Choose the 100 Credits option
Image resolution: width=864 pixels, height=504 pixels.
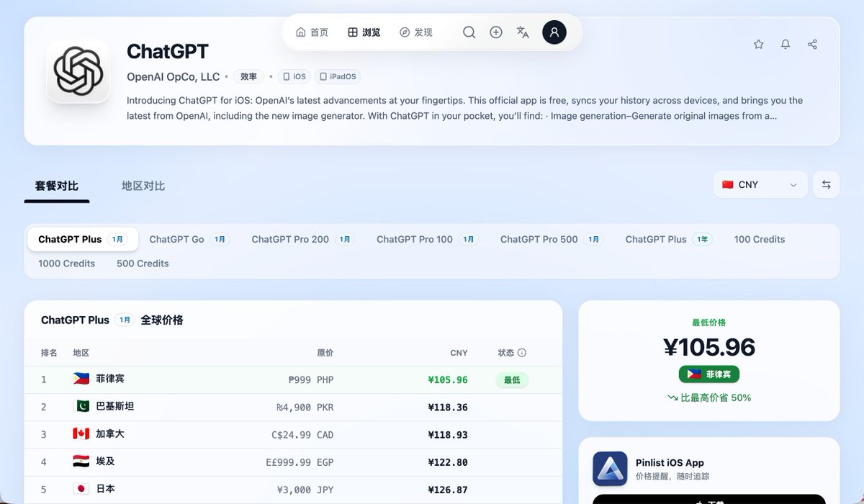pos(760,239)
